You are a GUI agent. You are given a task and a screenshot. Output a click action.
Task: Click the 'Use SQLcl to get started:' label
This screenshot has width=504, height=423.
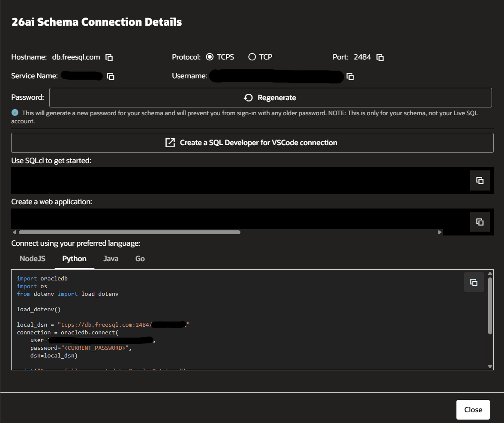51,161
